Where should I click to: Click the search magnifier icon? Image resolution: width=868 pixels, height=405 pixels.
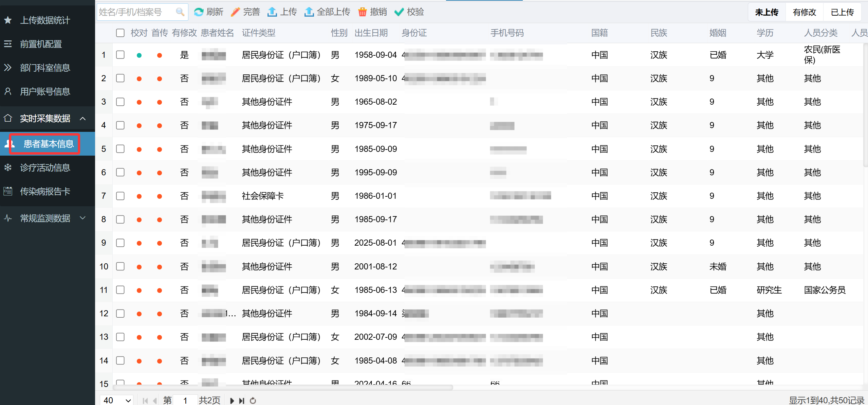[x=180, y=12]
